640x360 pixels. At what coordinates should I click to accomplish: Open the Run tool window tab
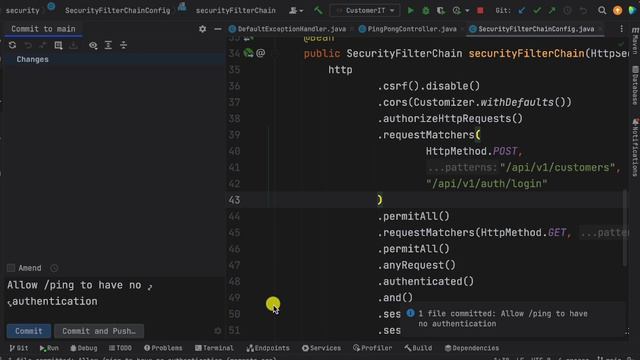click(49, 348)
